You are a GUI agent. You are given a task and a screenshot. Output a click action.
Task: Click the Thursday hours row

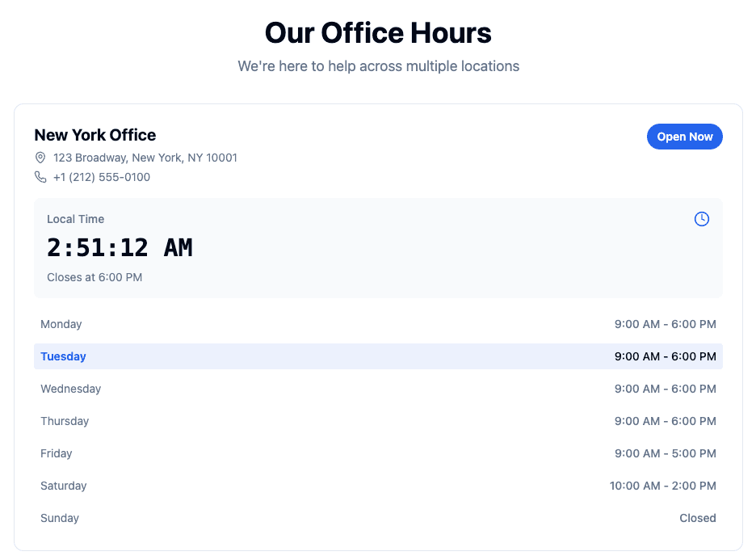[x=378, y=421]
